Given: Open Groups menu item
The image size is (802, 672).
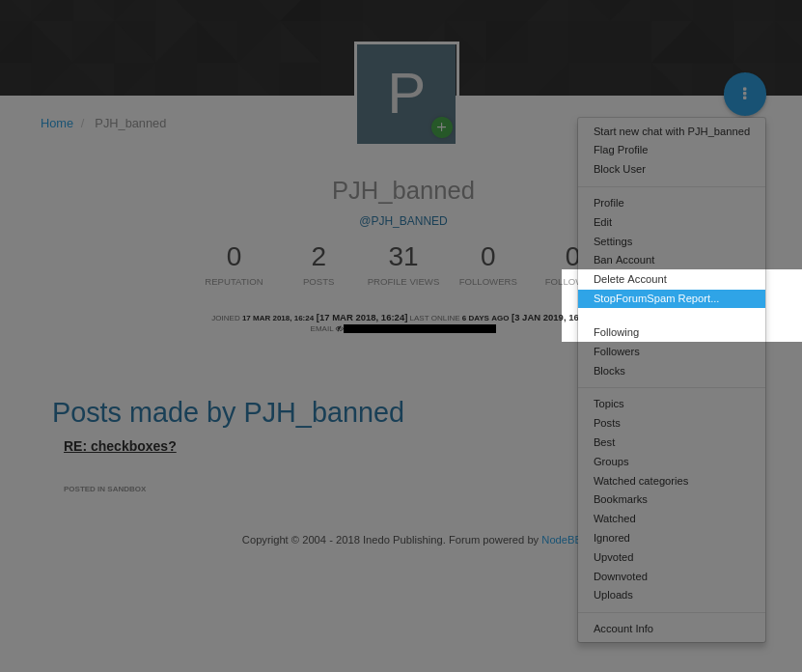Looking at the screenshot, I should point(672,462).
